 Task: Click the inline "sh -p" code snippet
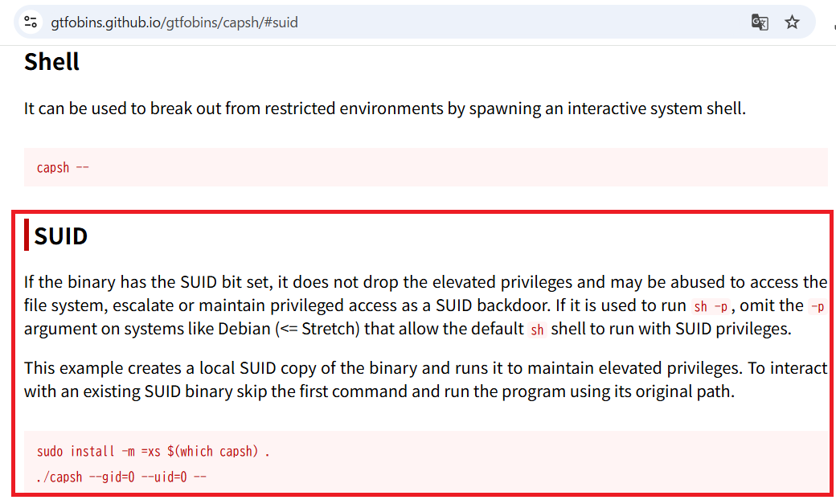[711, 305]
